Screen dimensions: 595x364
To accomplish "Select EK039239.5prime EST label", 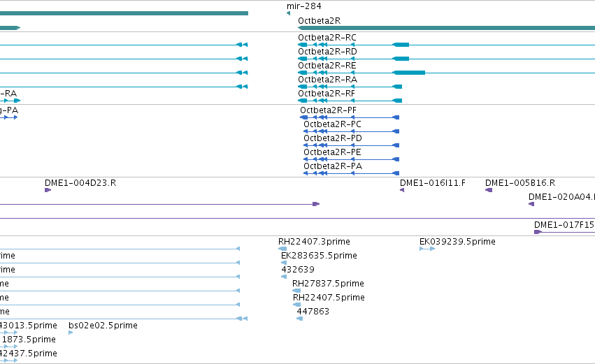I will tap(457, 242).
